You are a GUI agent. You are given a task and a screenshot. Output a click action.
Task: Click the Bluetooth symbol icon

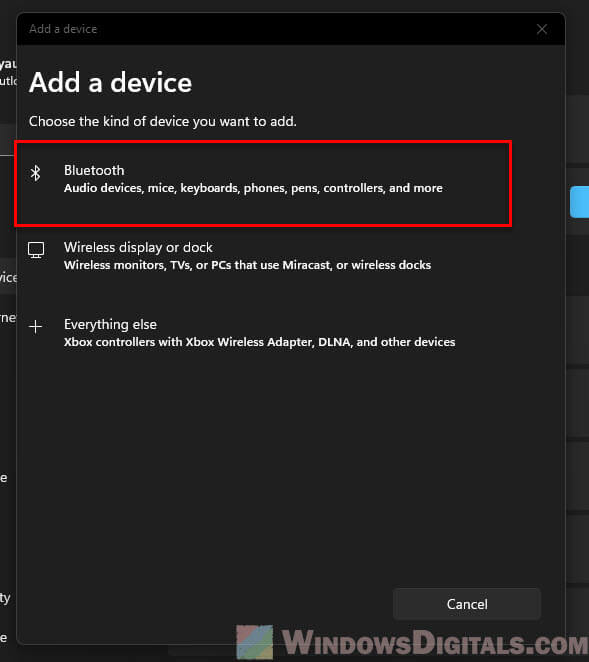pos(35,173)
